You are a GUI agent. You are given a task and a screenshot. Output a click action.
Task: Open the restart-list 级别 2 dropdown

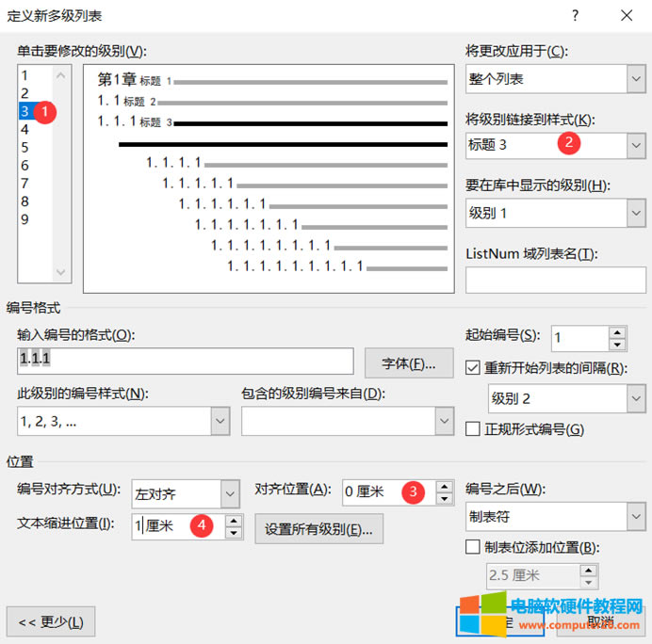coord(636,398)
